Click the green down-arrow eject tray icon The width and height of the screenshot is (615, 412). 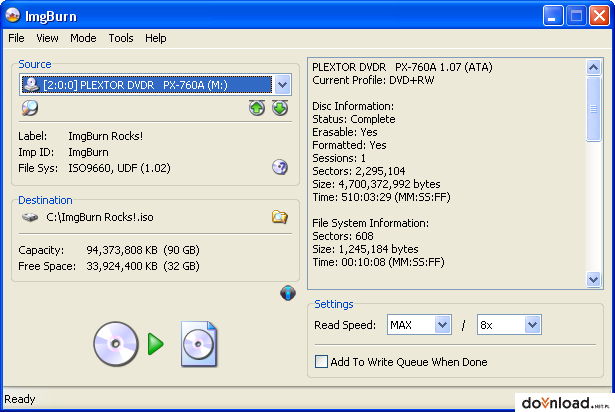click(280, 108)
